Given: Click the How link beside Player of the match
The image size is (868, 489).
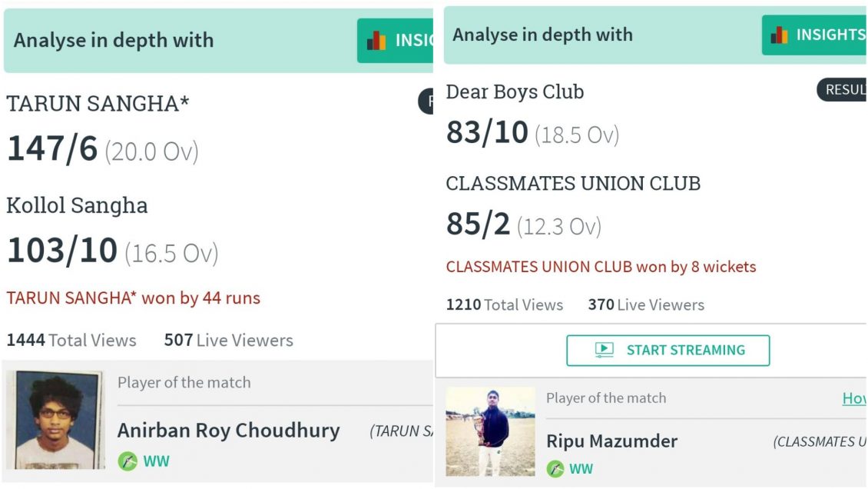Looking at the screenshot, I should click(854, 398).
